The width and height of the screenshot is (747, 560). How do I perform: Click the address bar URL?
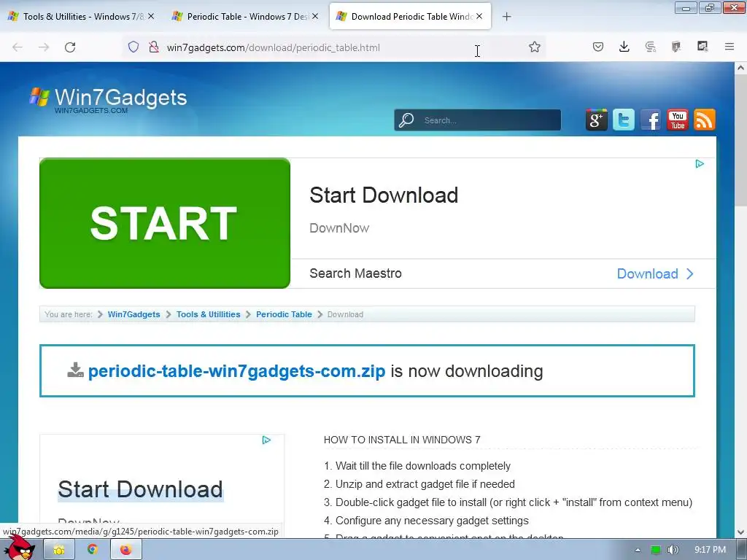273,47
